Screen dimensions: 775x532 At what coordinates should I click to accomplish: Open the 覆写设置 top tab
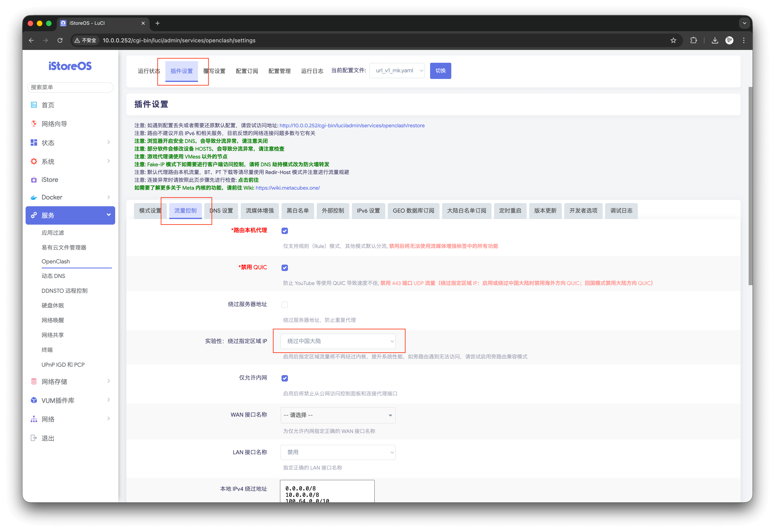pyautogui.click(x=214, y=71)
